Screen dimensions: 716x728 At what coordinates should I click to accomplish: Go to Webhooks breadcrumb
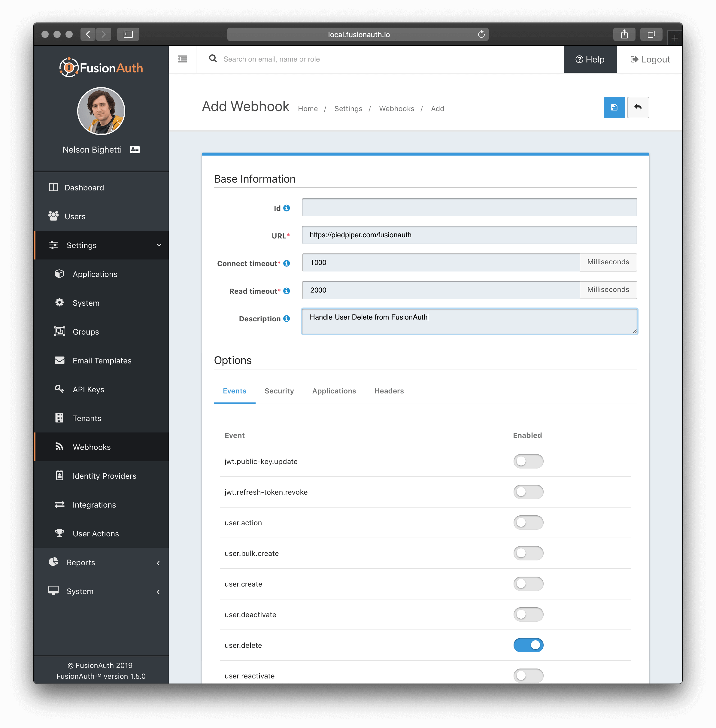point(396,109)
